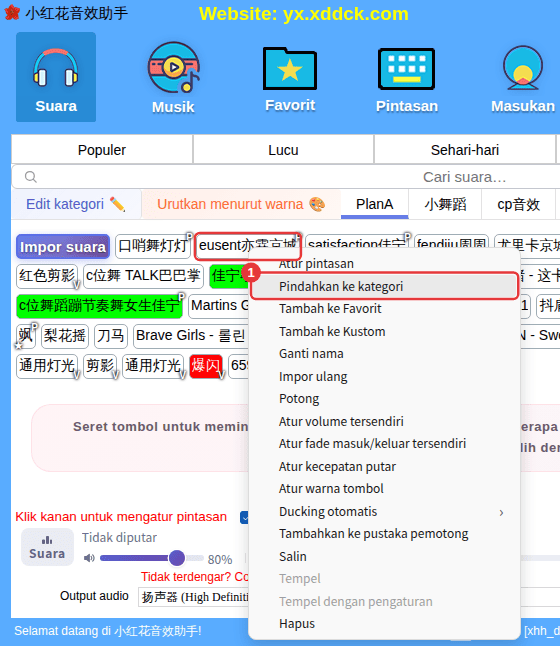This screenshot has height=646, width=560.
Task: Click the Impor suara button
Action: point(63,247)
